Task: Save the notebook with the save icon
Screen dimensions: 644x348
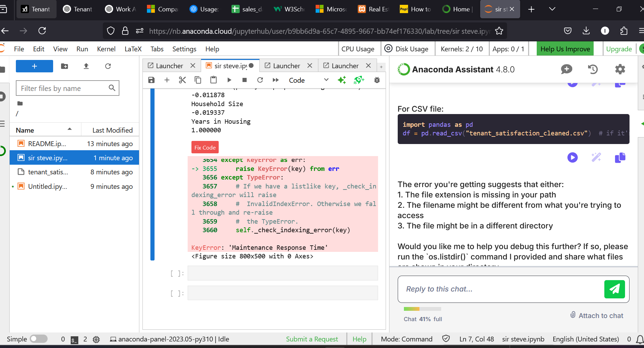Action: pos(151,80)
